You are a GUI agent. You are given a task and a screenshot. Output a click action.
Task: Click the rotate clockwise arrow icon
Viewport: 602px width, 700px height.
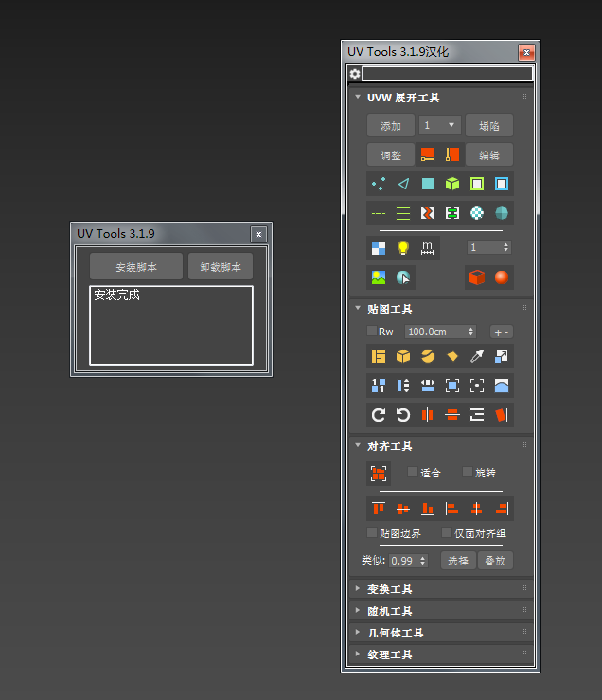tap(379, 414)
